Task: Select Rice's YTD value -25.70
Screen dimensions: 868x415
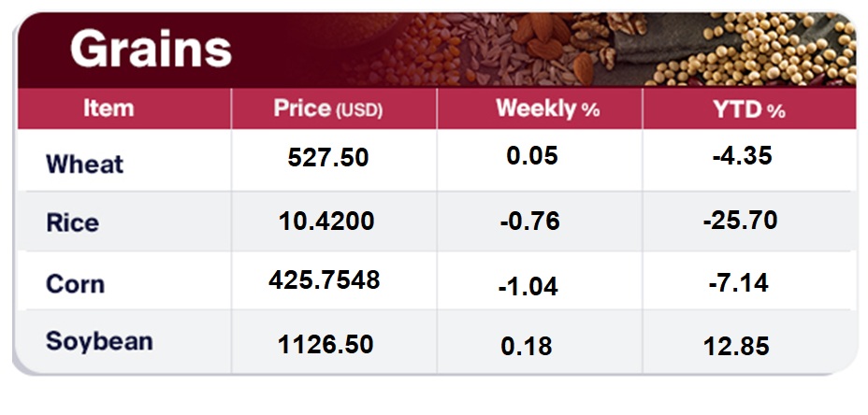Action: point(743,221)
